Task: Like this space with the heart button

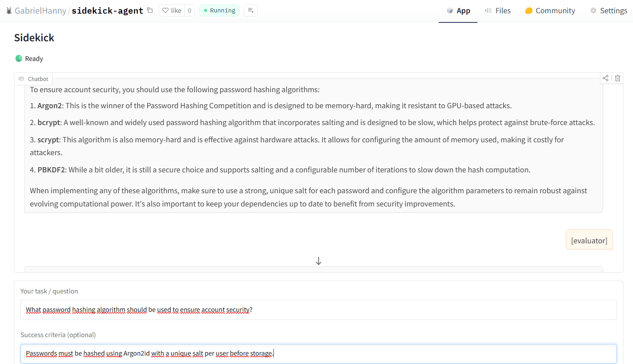Action: pyautogui.click(x=172, y=10)
